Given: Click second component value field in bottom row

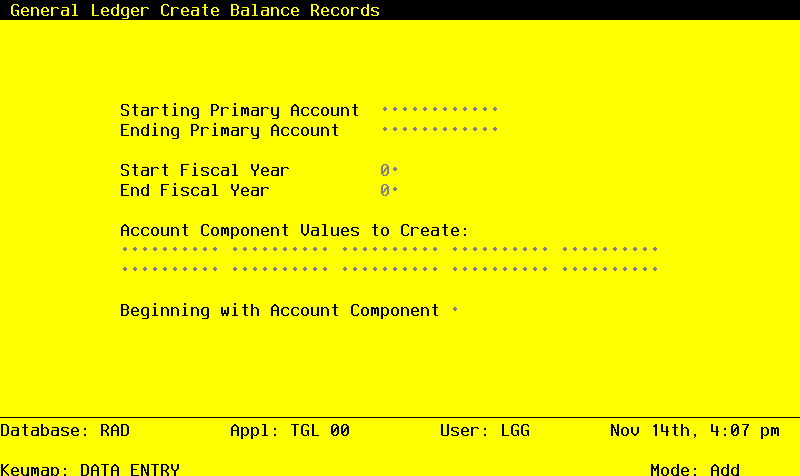Looking at the screenshot, I should 280,269.
